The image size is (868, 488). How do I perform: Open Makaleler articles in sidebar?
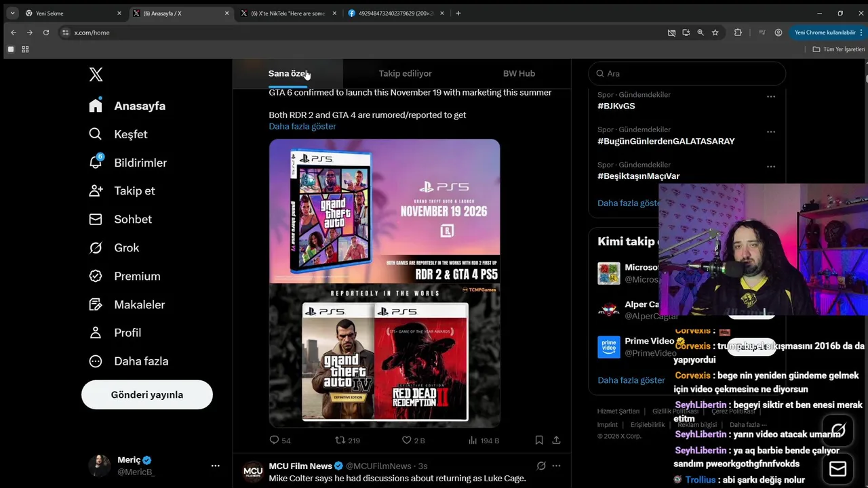click(127, 304)
